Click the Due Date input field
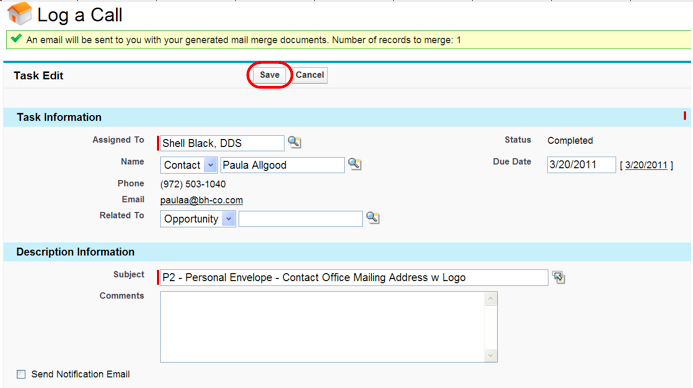Viewport: 693px width, 388px height. coord(581,164)
